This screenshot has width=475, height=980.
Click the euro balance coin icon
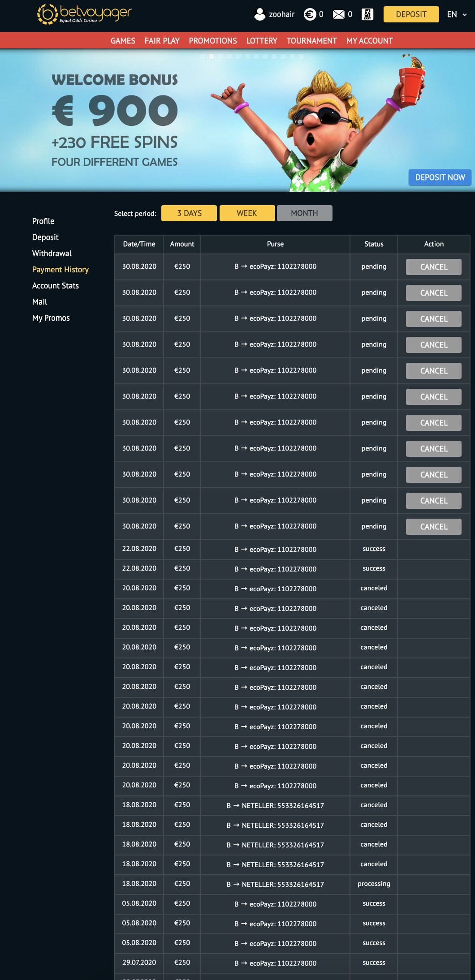pos(310,14)
